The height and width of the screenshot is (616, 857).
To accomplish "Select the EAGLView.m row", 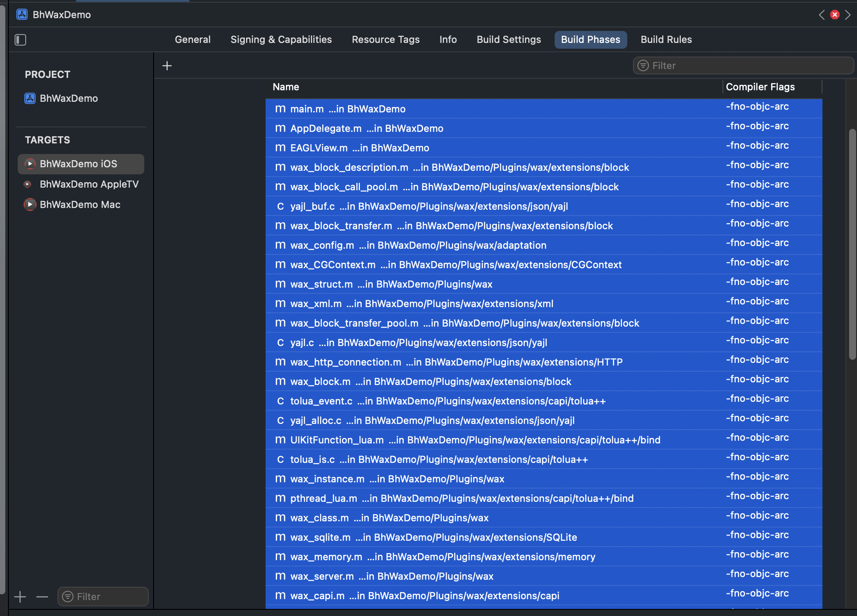I will [544, 148].
